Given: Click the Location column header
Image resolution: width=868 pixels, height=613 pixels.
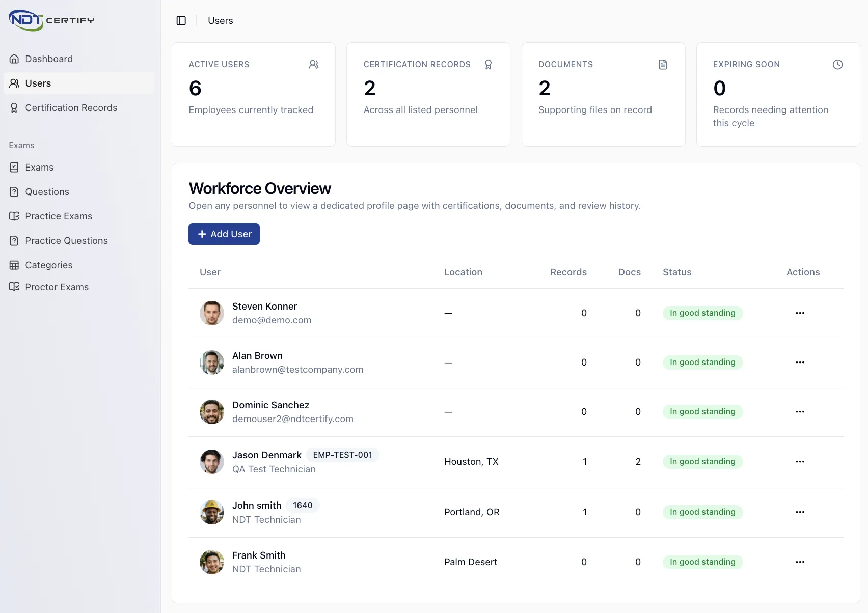Looking at the screenshot, I should pyautogui.click(x=463, y=272).
